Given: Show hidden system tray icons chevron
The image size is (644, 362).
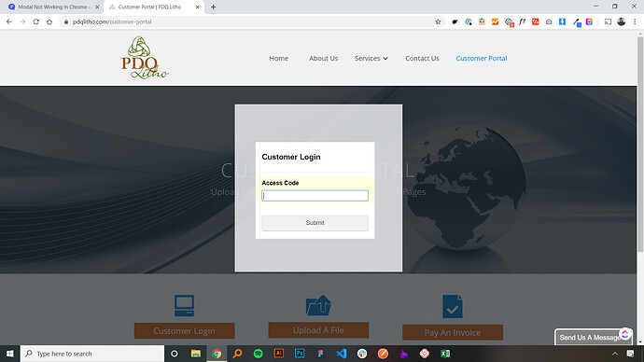Looking at the screenshot, I should point(615,354).
